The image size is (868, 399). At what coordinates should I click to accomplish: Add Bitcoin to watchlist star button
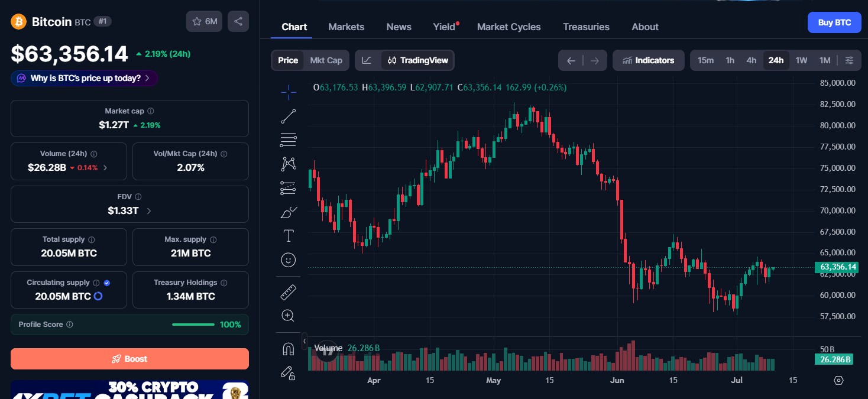click(205, 21)
